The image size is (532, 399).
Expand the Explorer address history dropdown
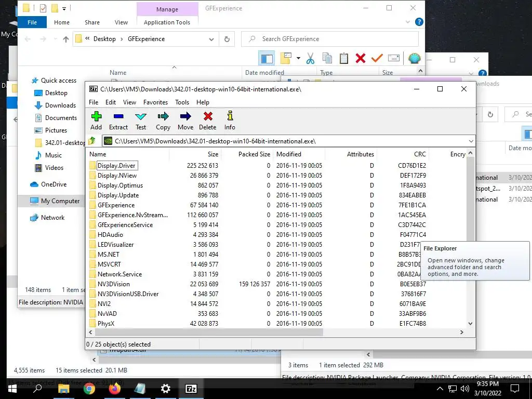(211, 39)
